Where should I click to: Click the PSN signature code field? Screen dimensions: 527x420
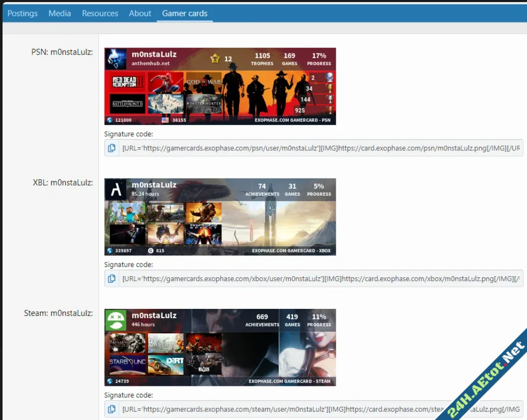(320, 148)
